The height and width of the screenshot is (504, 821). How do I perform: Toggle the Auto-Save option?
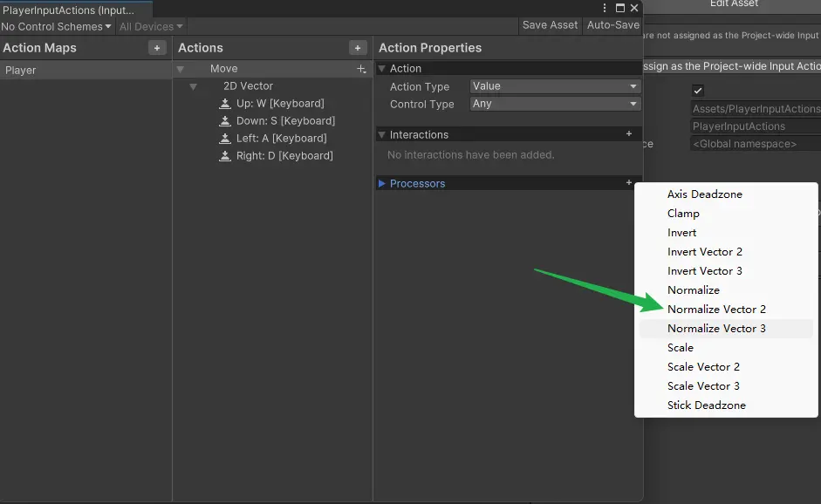(x=613, y=25)
